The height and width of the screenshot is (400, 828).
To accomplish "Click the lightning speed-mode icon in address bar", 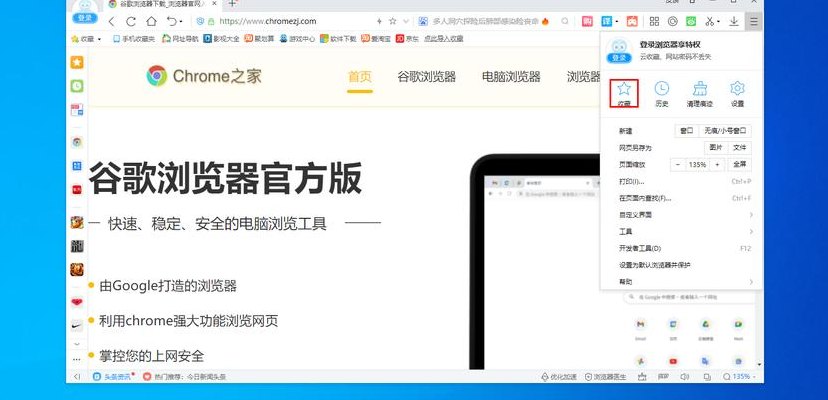I will [x=379, y=21].
